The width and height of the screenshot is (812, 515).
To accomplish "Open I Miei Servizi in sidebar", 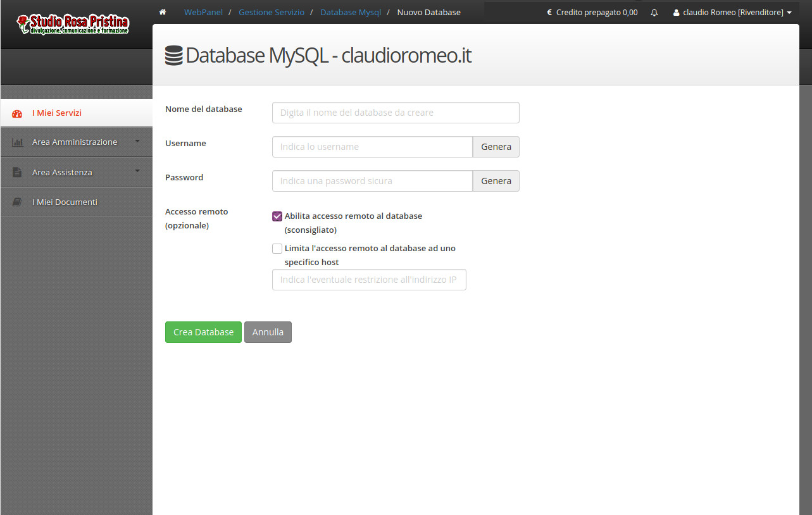I will 76,113.
